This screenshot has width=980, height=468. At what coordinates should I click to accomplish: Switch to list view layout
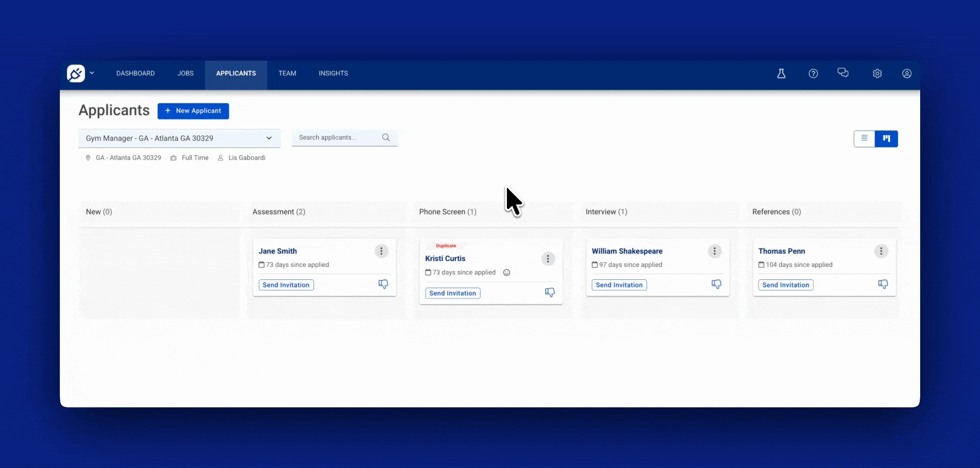tap(865, 139)
